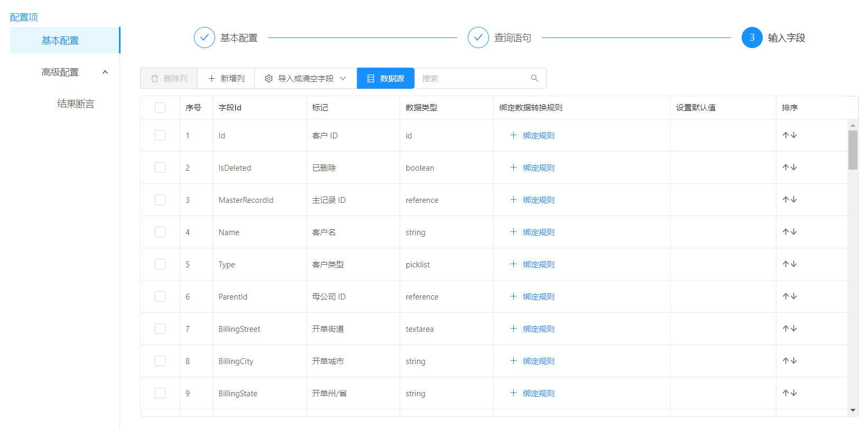Toggle the select-all checkbox in table header
The image size is (868, 429).
160,108
